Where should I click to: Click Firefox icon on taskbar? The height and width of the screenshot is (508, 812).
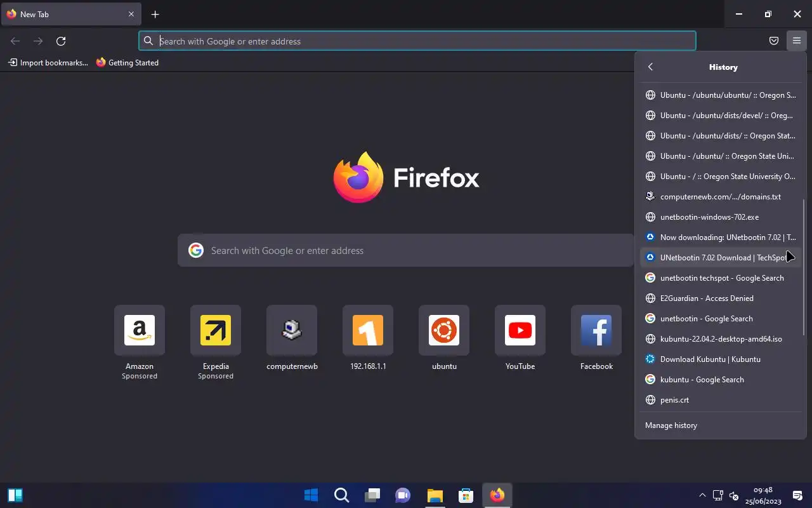(x=497, y=495)
